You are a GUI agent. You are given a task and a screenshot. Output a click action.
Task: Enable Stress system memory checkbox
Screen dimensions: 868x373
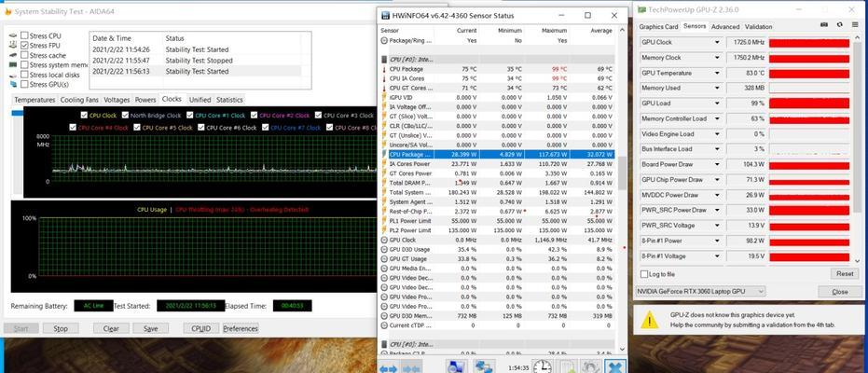[24, 64]
